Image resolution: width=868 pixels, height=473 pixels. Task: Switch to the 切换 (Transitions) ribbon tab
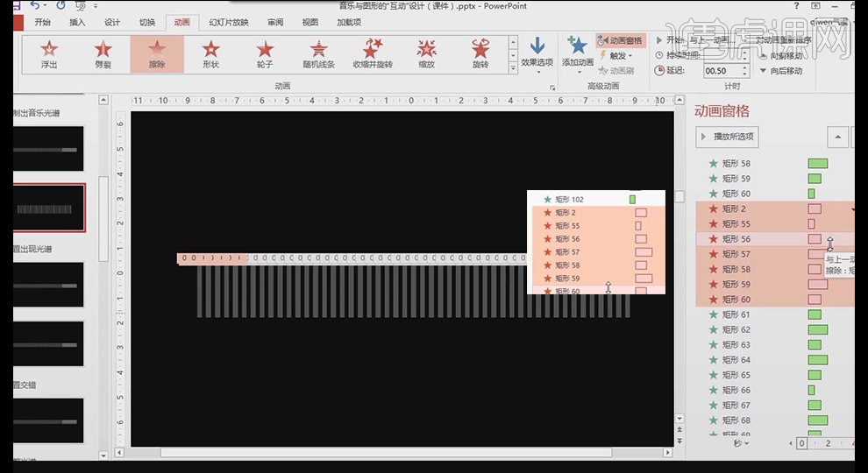[x=146, y=22]
